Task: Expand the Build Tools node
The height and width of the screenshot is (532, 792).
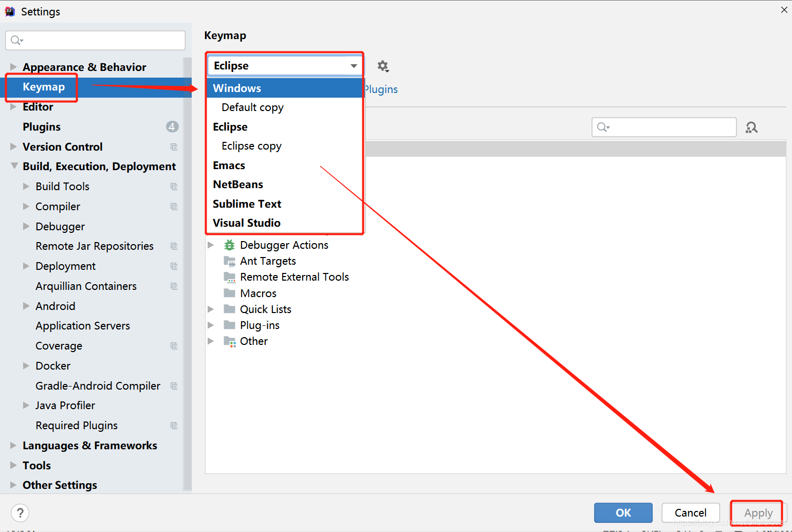Action: click(x=26, y=186)
